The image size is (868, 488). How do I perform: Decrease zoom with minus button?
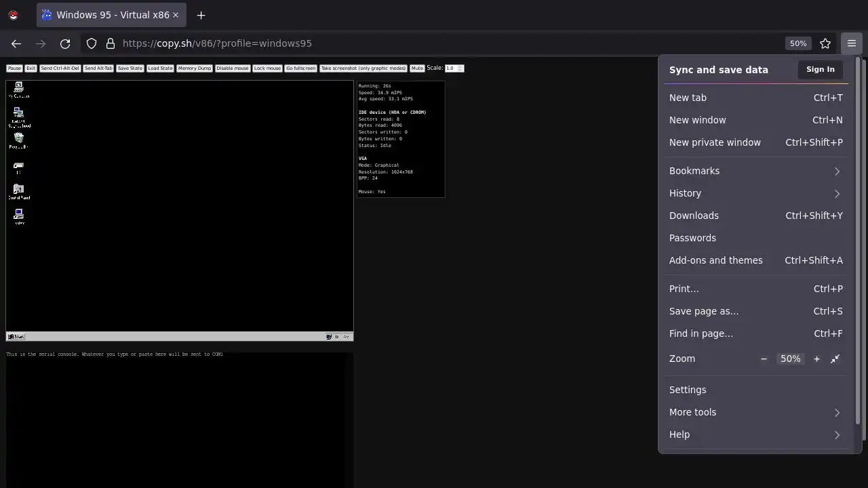pos(764,359)
